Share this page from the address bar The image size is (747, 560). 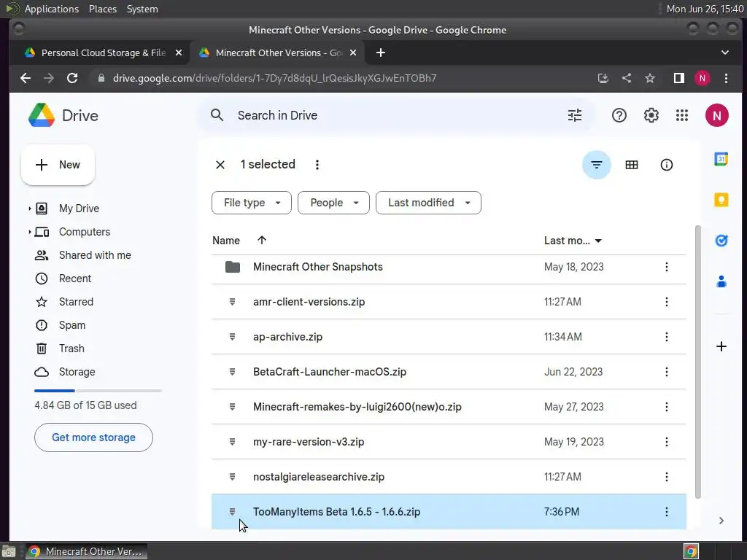pyautogui.click(x=627, y=78)
